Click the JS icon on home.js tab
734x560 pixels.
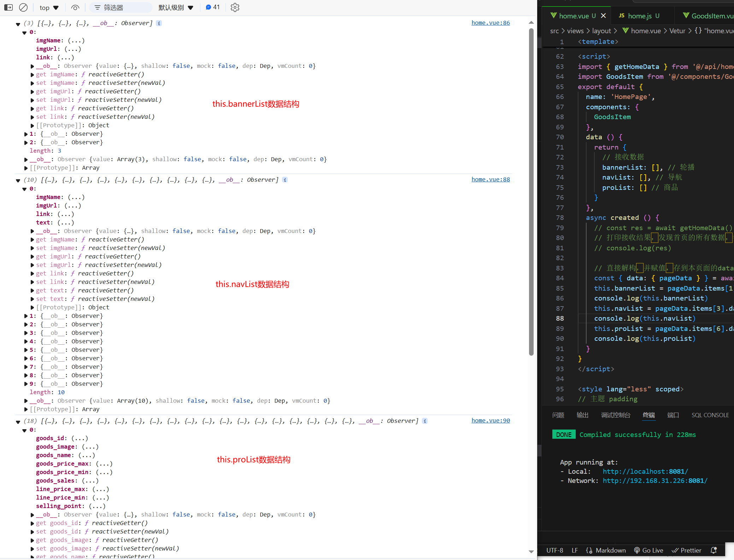[x=622, y=16]
